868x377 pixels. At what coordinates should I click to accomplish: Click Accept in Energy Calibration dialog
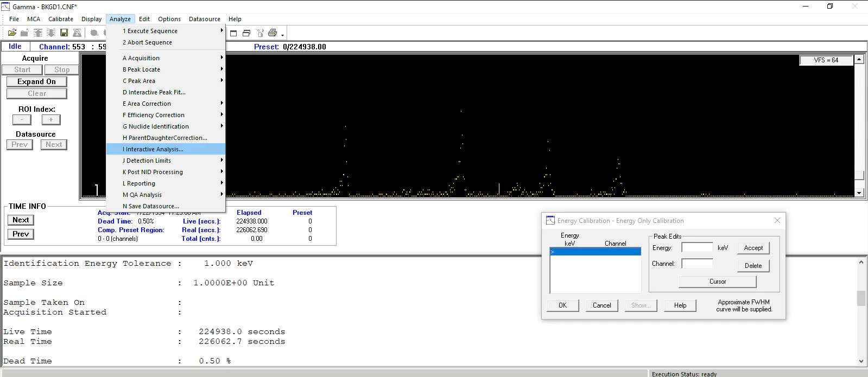pyautogui.click(x=753, y=248)
